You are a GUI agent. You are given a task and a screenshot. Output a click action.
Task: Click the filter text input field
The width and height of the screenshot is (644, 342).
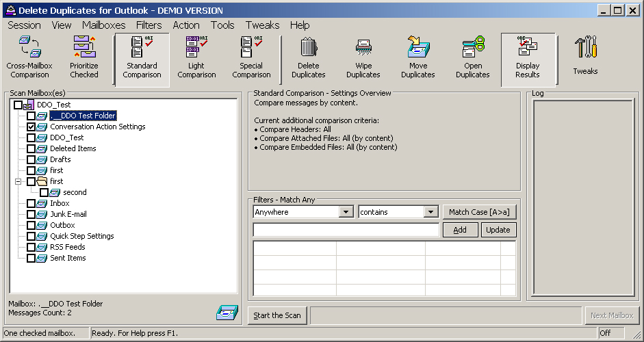[x=346, y=230]
